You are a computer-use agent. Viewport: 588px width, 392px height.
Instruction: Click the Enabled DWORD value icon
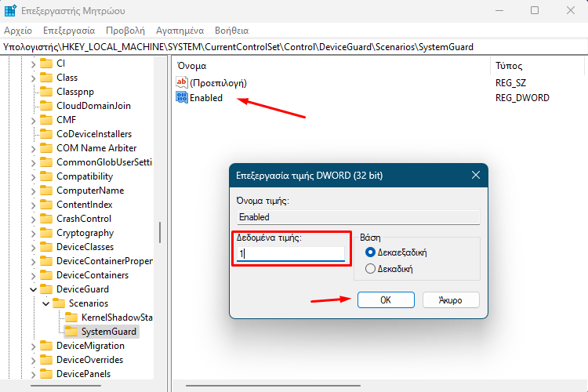pos(182,97)
